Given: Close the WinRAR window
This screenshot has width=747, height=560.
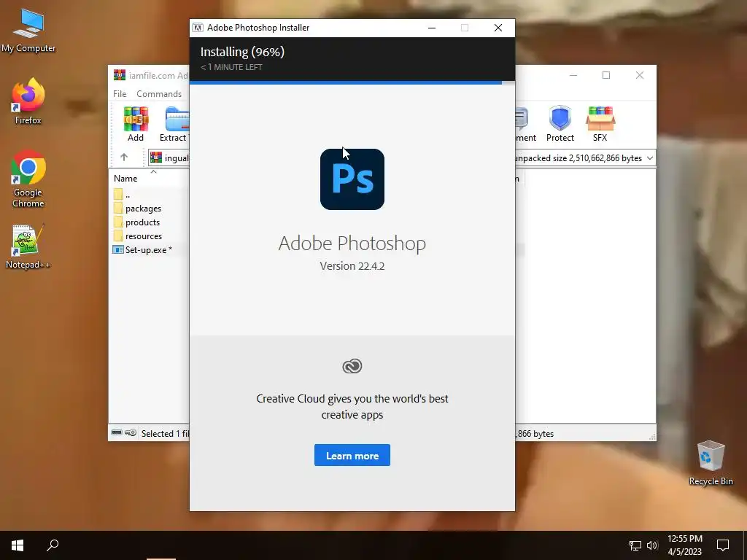Looking at the screenshot, I should click(639, 75).
